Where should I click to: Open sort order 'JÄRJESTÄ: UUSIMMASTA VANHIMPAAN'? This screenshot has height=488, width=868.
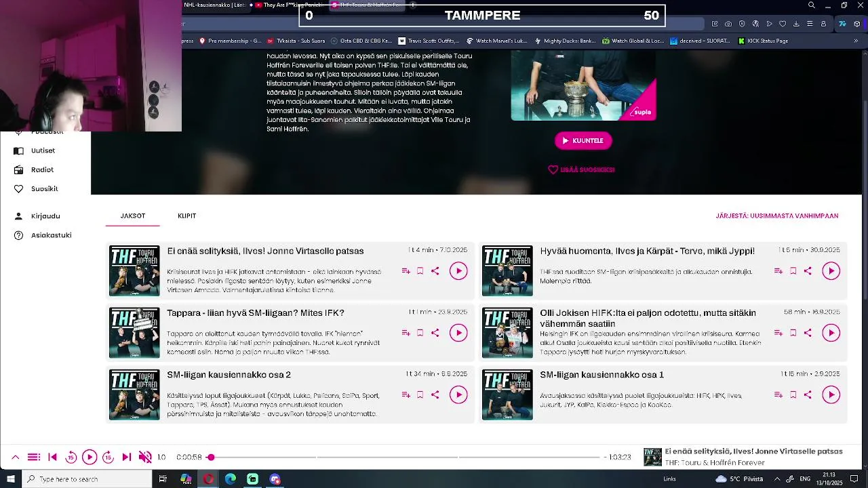click(x=777, y=216)
